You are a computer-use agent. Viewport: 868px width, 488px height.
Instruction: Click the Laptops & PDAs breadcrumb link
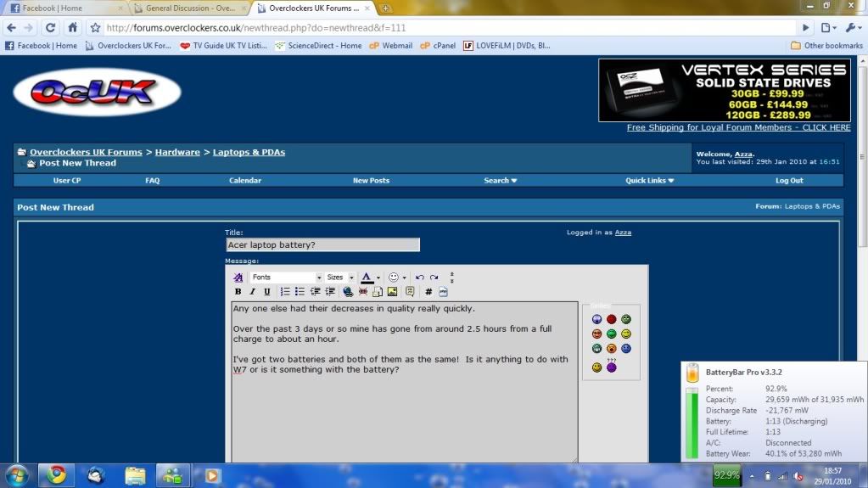pyautogui.click(x=249, y=153)
